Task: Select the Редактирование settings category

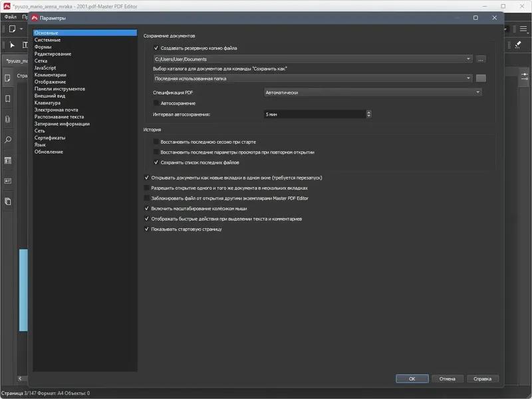Action: (x=53, y=54)
